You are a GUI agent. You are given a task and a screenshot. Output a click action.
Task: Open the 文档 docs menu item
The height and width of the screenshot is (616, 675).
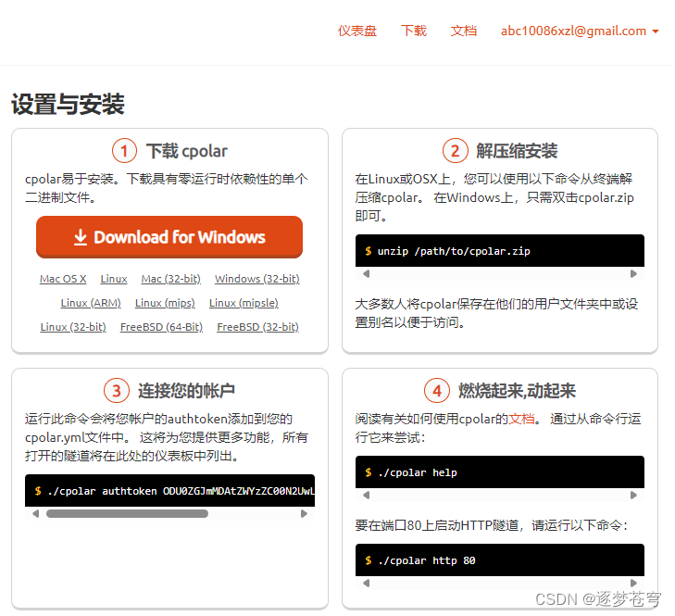click(x=465, y=31)
